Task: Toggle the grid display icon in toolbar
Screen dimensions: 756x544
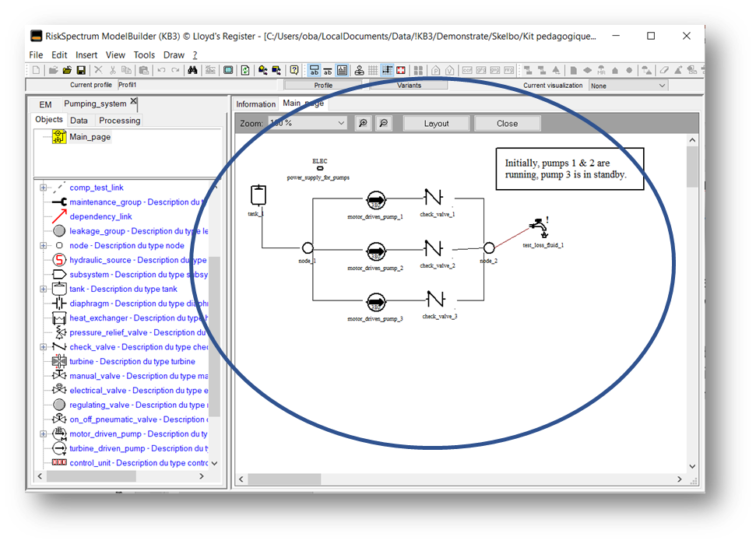Action: 373,70
